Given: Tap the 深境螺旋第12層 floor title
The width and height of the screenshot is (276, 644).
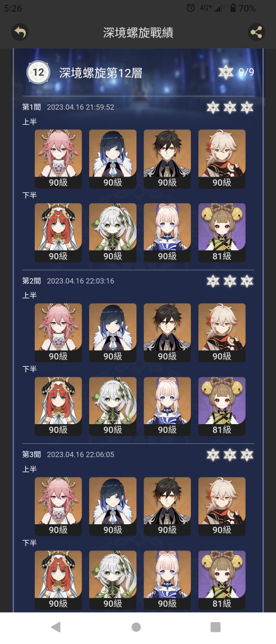Looking at the screenshot, I should 101,73.
